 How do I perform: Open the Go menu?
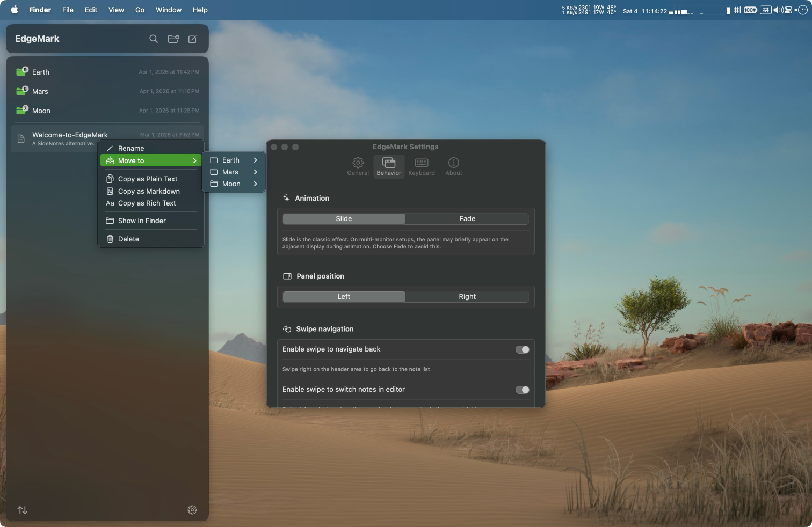tap(140, 10)
